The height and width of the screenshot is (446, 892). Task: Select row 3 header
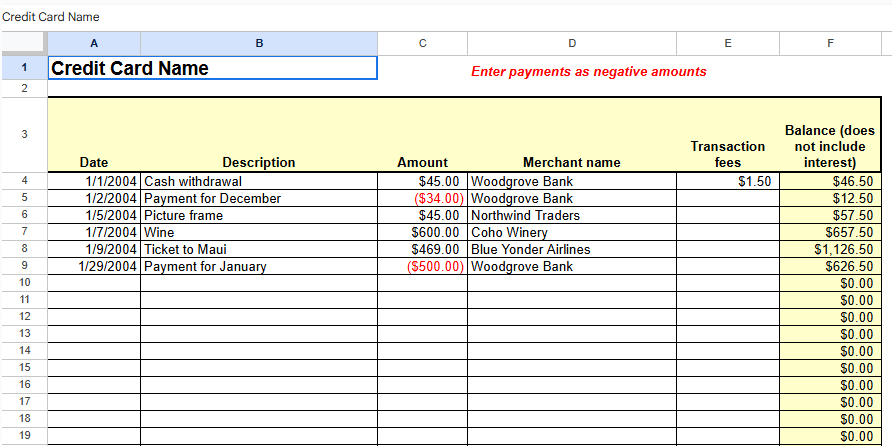(x=23, y=134)
